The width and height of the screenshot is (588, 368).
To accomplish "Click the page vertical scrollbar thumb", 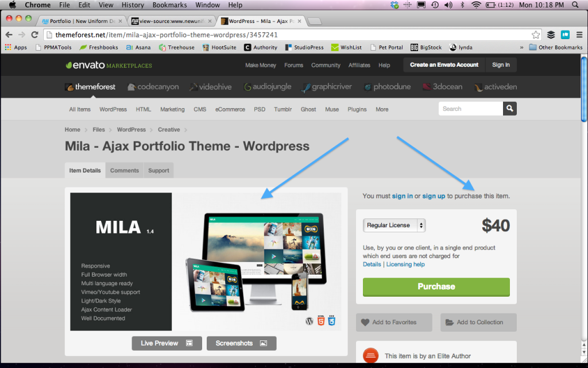I will [584, 89].
